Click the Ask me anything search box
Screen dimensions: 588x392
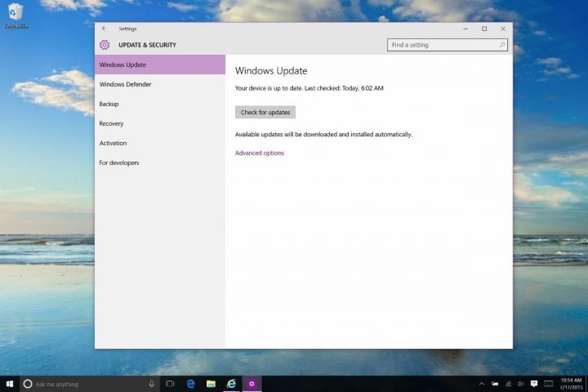click(90, 384)
